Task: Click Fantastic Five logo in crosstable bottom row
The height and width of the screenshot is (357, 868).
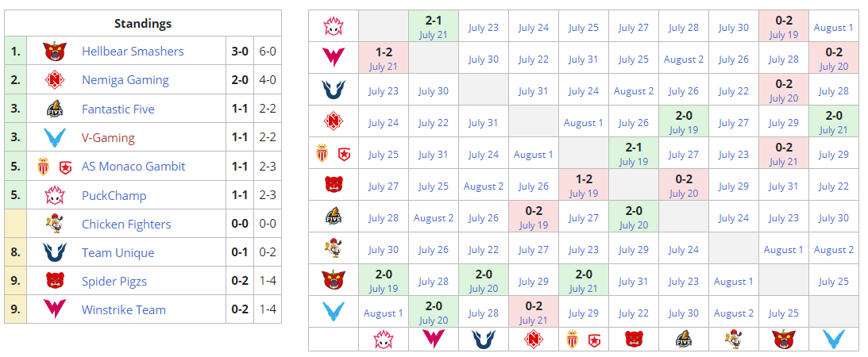Action: coord(684,340)
